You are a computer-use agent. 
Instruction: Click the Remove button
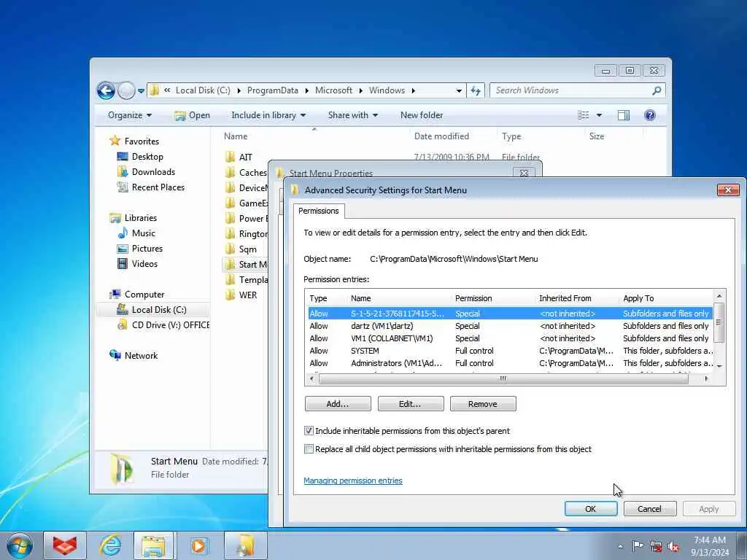tap(483, 404)
